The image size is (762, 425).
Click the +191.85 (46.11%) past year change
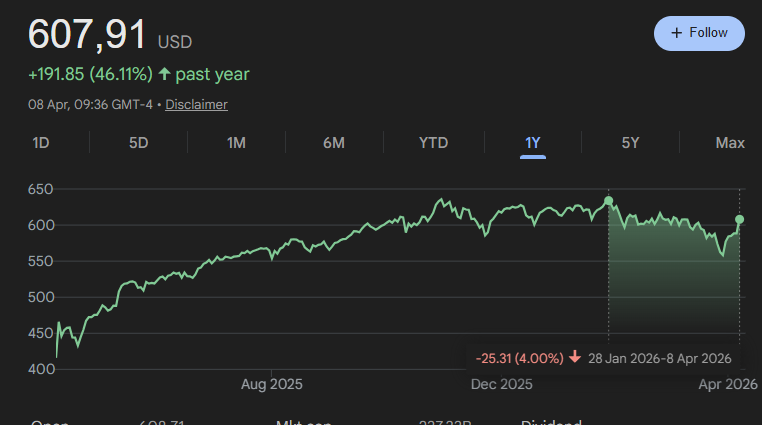tap(139, 74)
